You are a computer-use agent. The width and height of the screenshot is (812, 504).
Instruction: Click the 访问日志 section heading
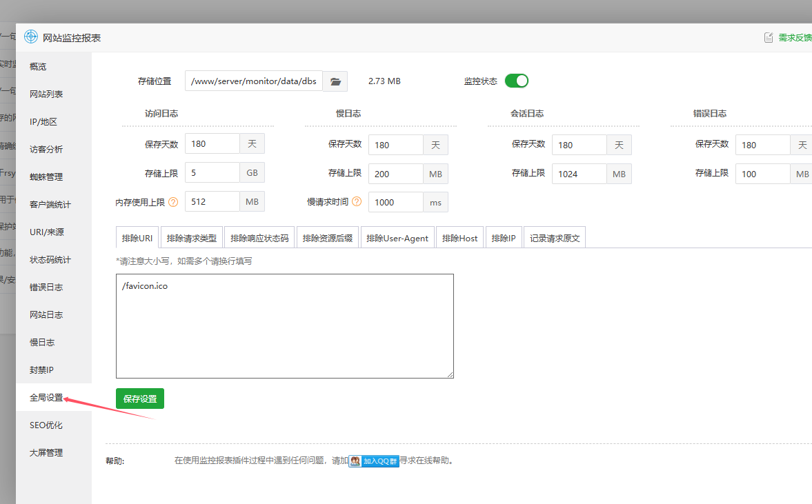tap(161, 113)
